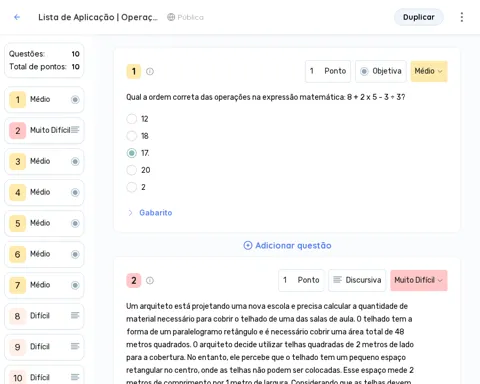Image resolution: width=480 pixels, height=384 pixels.
Task: Jump to question 9 Difícil in sidebar
Action: click(x=44, y=347)
